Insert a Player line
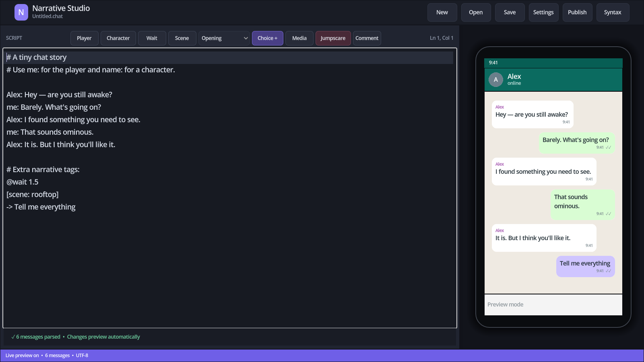Screen dimensions: 644x362 pos(84,38)
